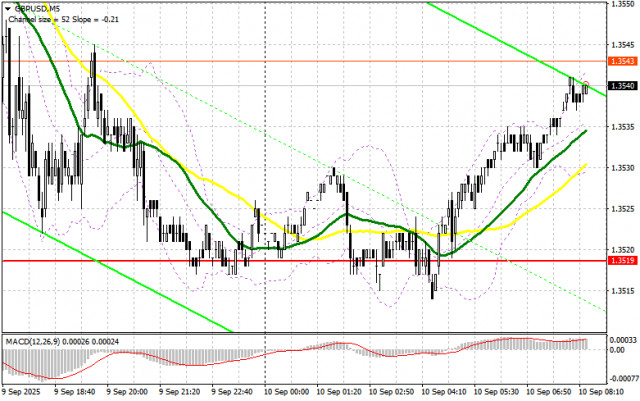Click the '10 Sep 01:20' time axis label
Screen dimensions: 640x401
coord(339,392)
